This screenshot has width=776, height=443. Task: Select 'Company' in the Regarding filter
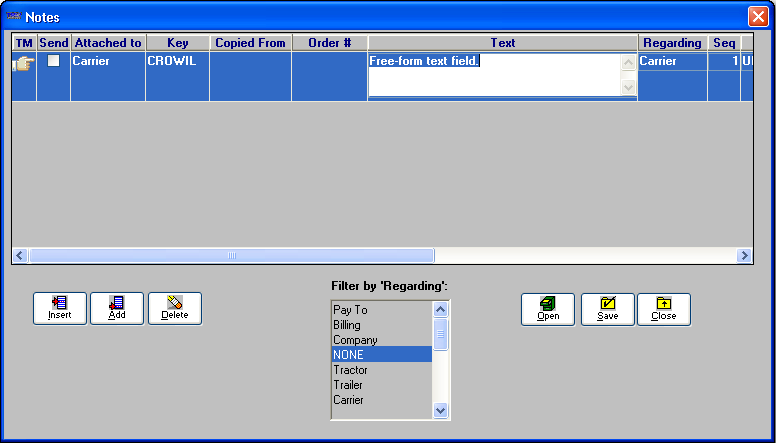[382, 340]
